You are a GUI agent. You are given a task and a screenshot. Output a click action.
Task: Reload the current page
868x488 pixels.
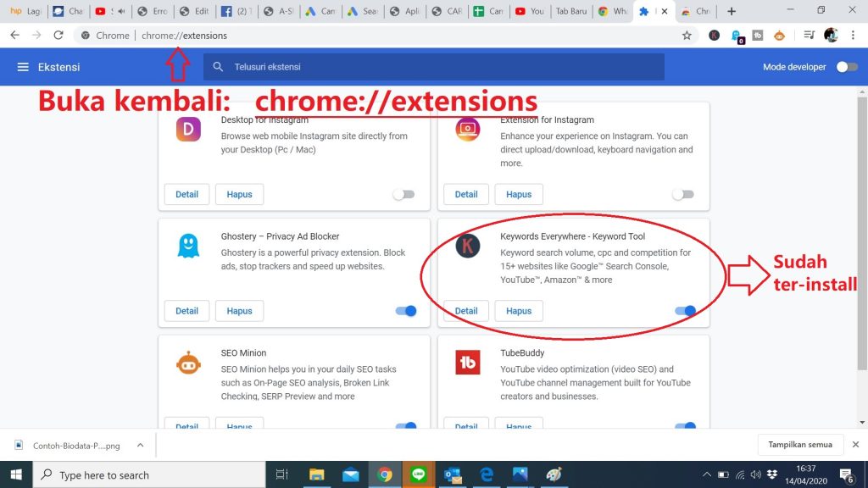58,36
